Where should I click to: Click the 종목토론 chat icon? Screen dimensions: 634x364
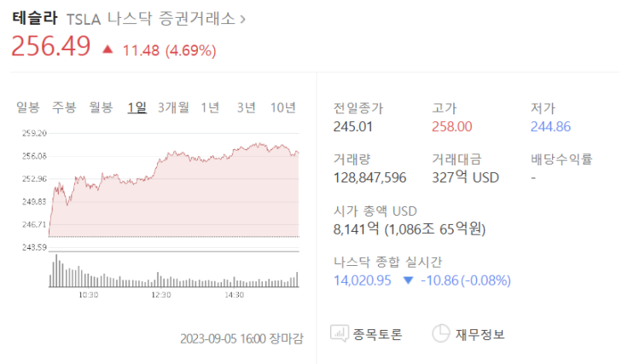click(340, 333)
